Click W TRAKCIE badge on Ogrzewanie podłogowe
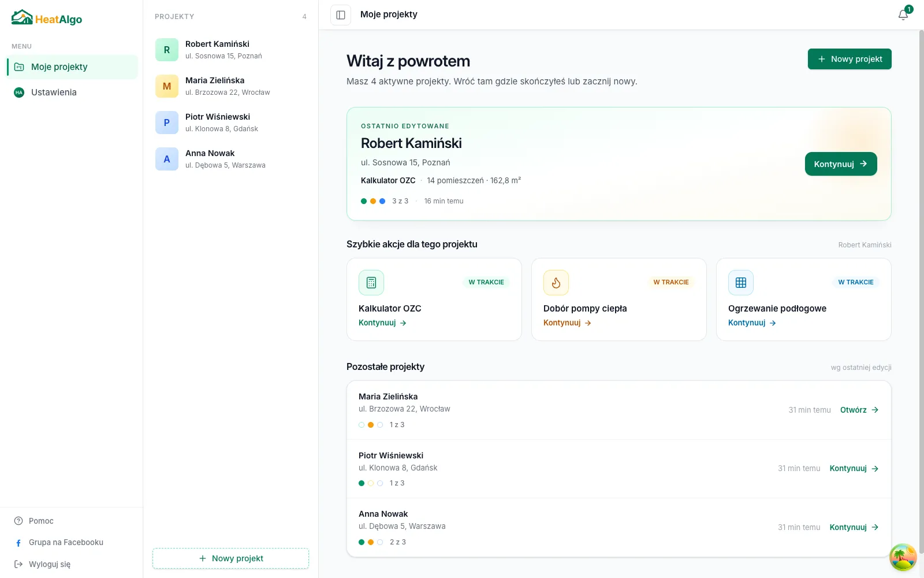Screen dimensions: 924x578 tap(856, 282)
